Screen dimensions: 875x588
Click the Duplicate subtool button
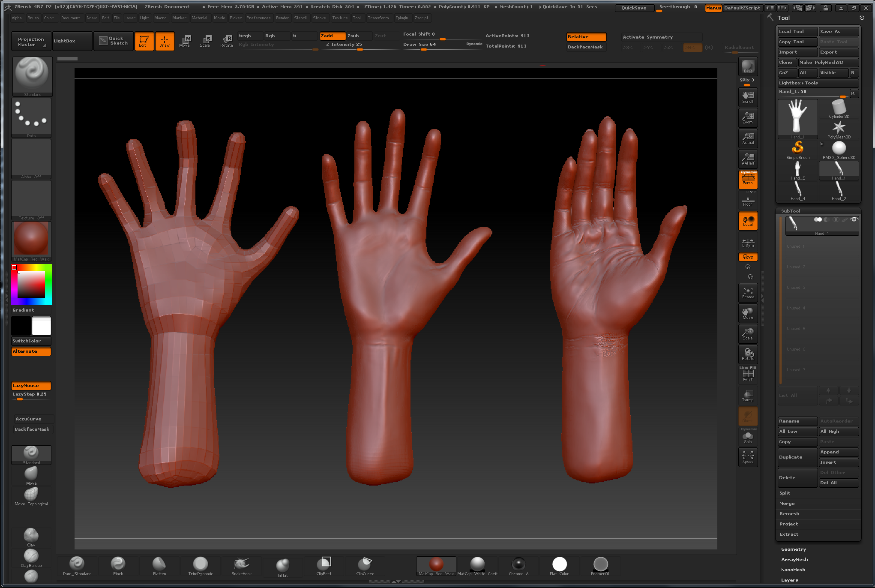tap(797, 457)
